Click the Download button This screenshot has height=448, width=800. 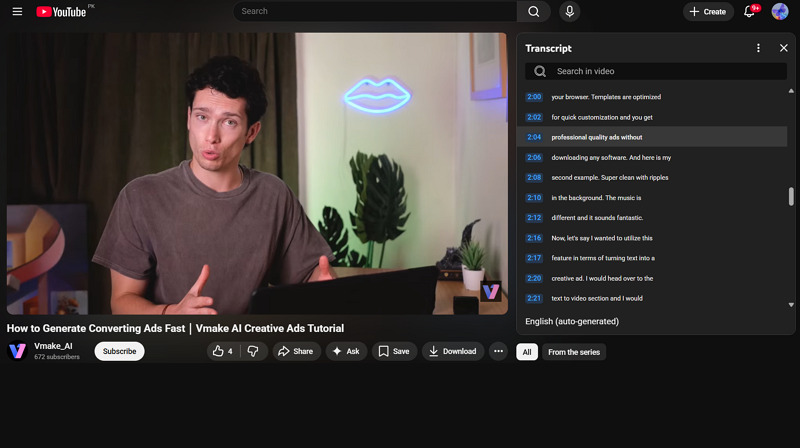pyautogui.click(x=452, y=351)
